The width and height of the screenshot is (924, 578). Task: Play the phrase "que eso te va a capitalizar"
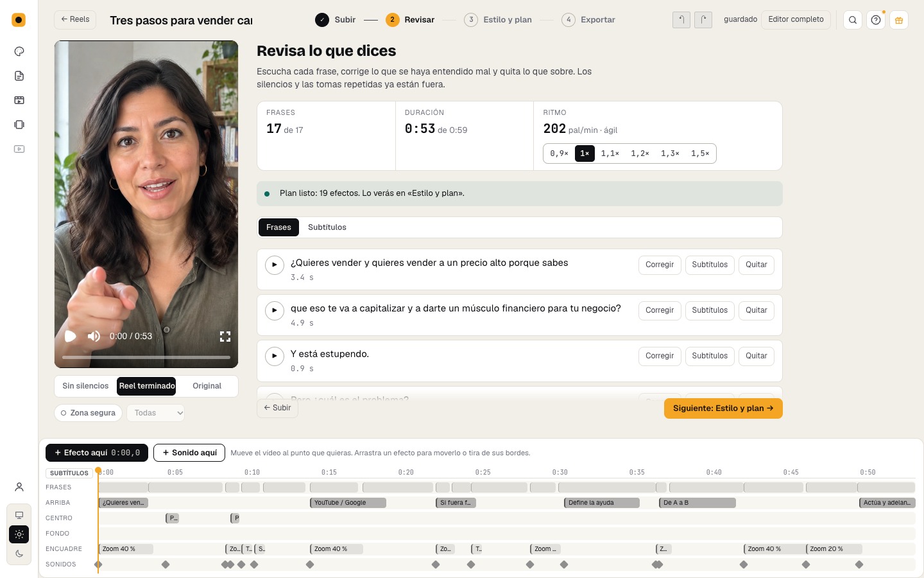tap(275, 310)
